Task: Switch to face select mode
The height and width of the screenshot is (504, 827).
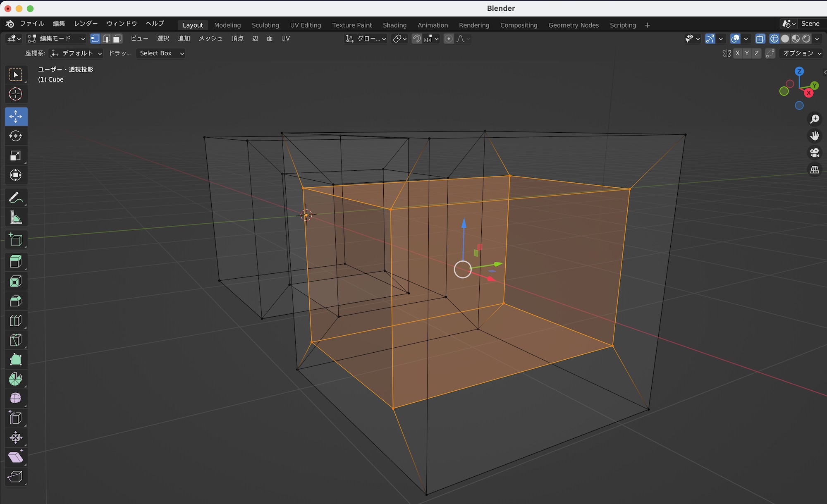Action: click(x=117, y=38)
